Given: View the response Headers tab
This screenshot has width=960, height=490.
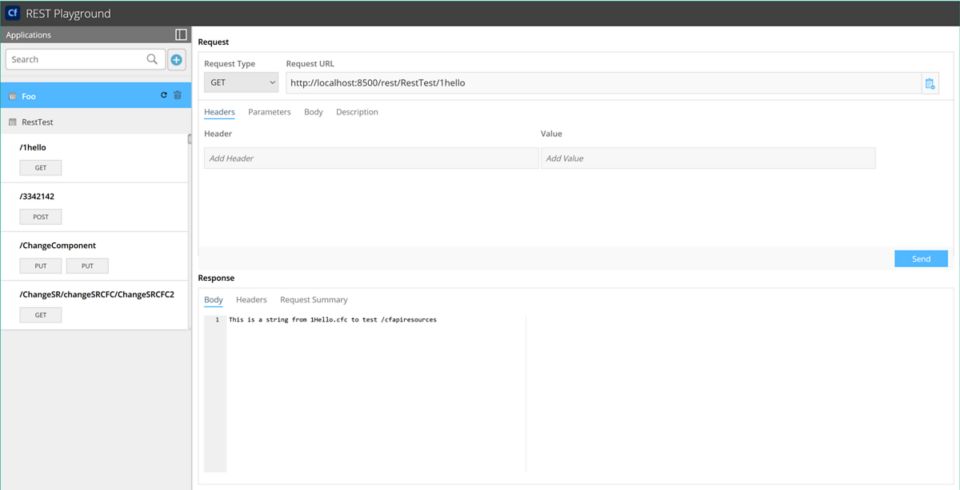Looking at the screenshot, I should [251, 300].
